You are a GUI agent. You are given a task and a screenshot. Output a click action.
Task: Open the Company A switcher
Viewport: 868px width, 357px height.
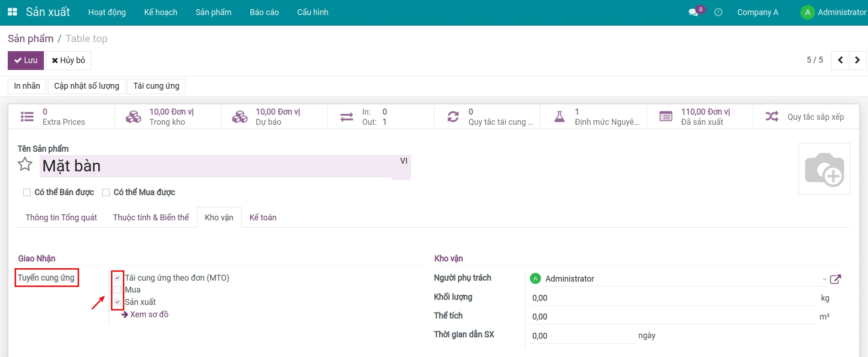(757, 12)
